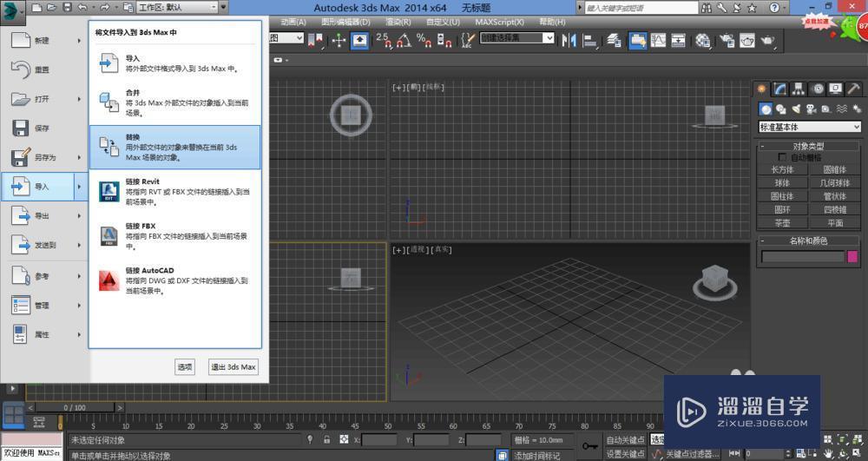
Task: Toggle the selection lock icon in status bar
Action: click(326, 439)
